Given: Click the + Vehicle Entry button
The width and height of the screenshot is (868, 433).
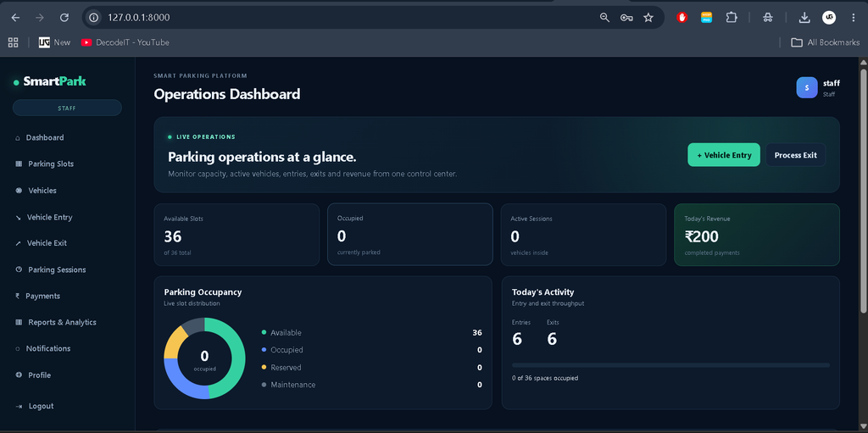Looking at the screenshot, I should coord(724,155).
